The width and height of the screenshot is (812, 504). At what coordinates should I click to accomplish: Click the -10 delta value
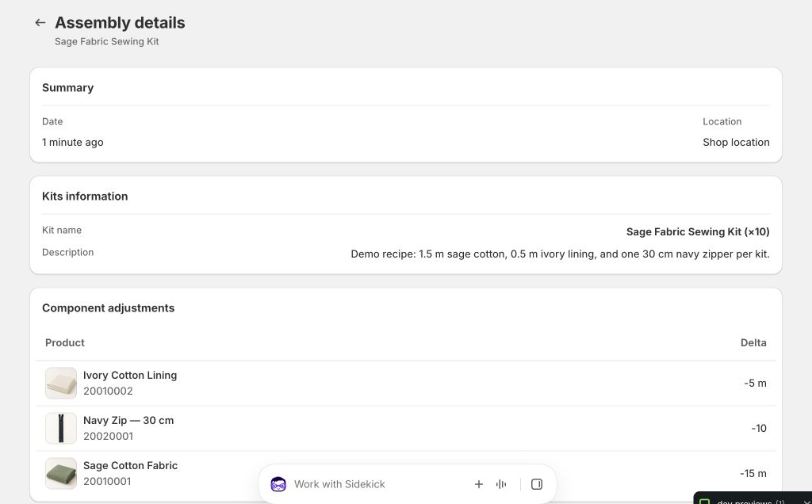coord(759,429)
